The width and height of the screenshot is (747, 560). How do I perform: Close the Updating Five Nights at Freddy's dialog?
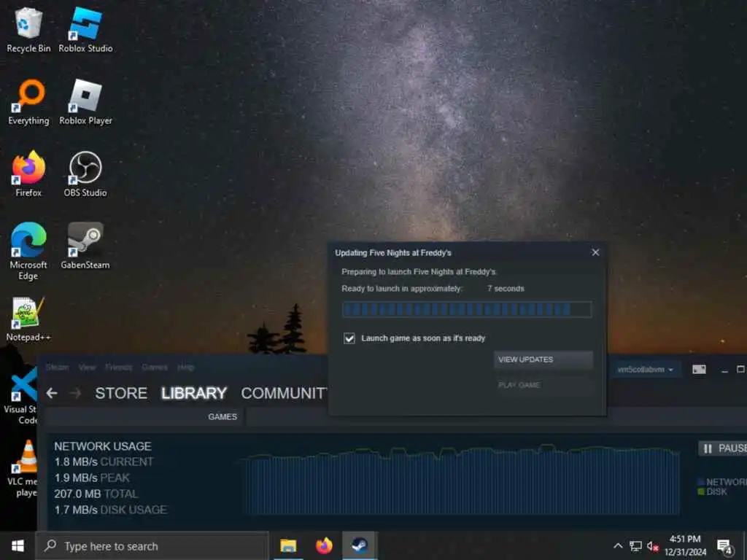tap(595, 252)
